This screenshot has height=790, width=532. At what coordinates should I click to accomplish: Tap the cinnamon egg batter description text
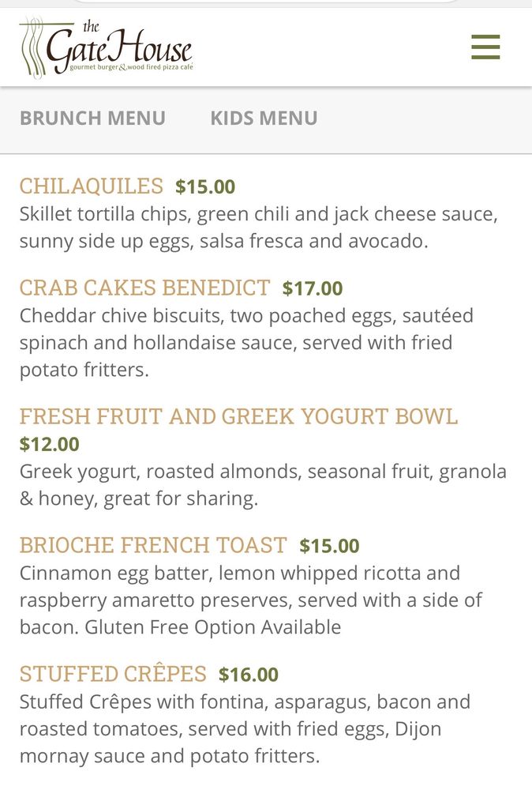[x=250, y=600]
